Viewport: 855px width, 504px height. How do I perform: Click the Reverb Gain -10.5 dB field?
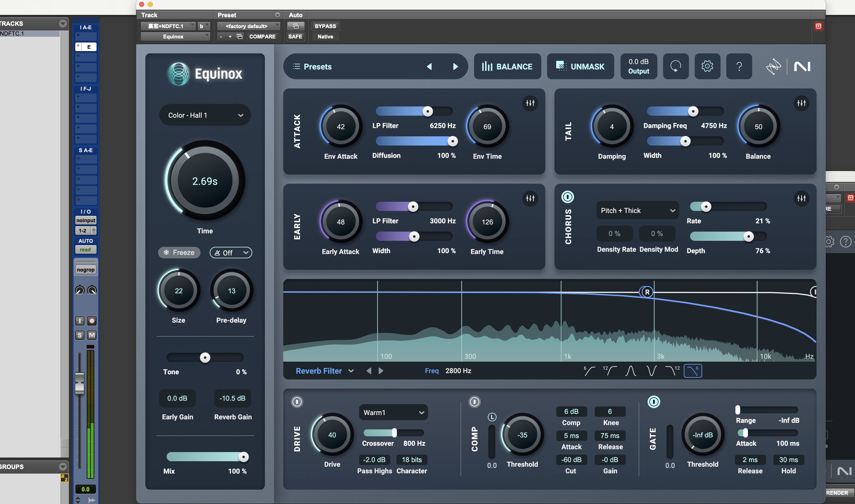232,398
